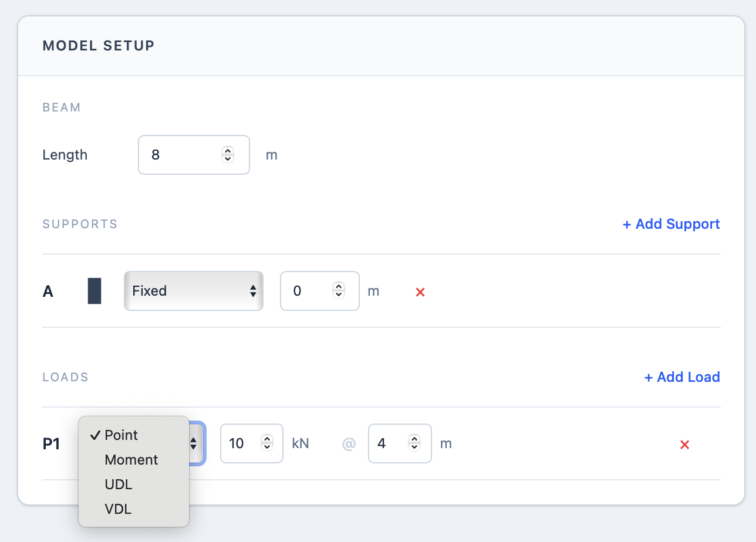Click the Length label
The height and width of the screenshot is (542, 756).
[65, 155]
